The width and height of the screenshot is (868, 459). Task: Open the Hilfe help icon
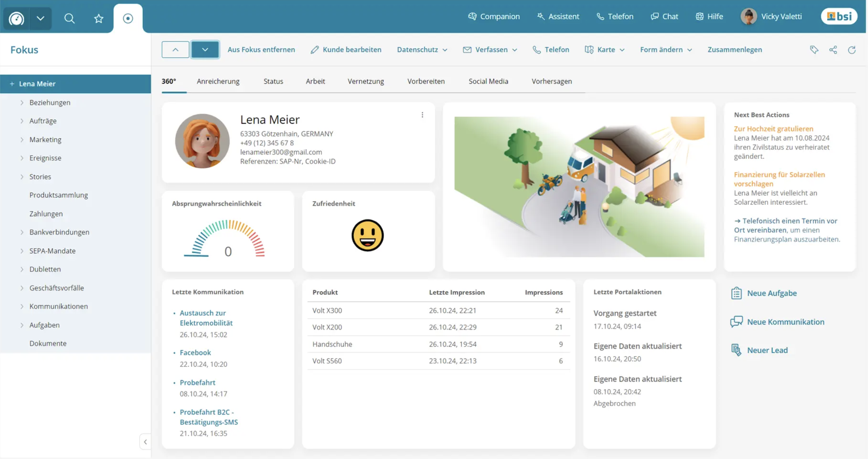pos(709,16)
